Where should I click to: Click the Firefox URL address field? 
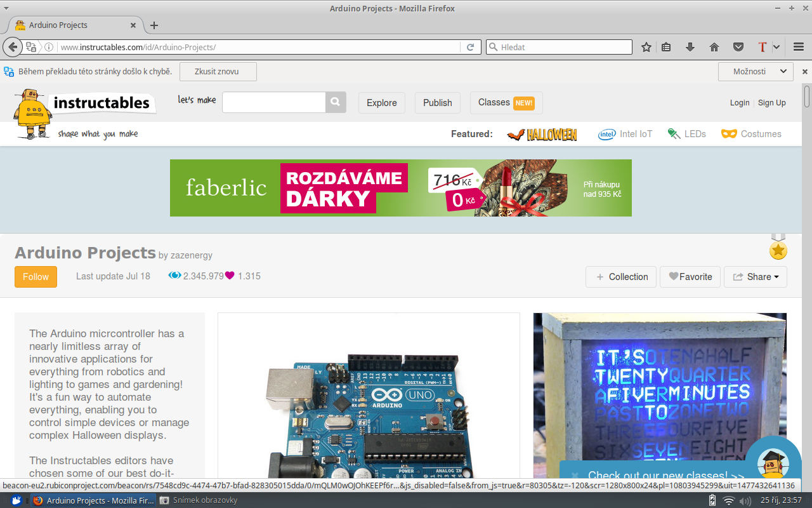click(x=259, y=47)
